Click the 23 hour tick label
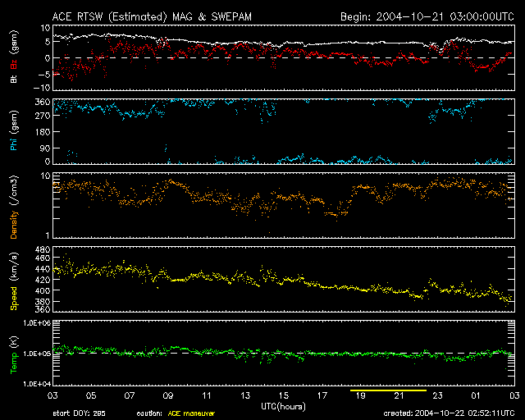This screenshot has width=525, height=420. 439,397
